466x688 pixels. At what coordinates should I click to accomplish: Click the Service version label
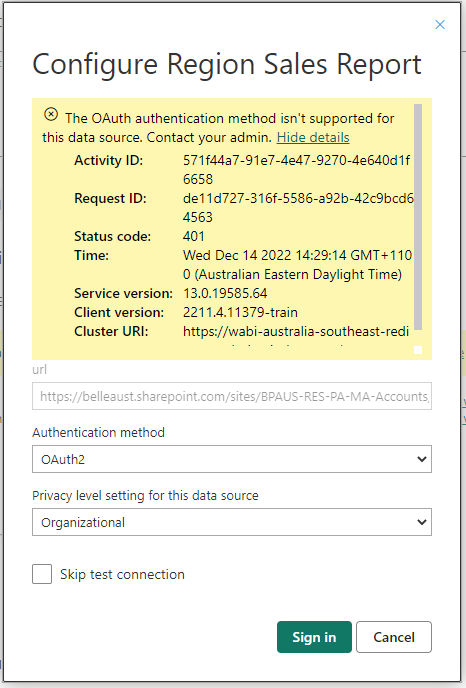click(123, 293)
